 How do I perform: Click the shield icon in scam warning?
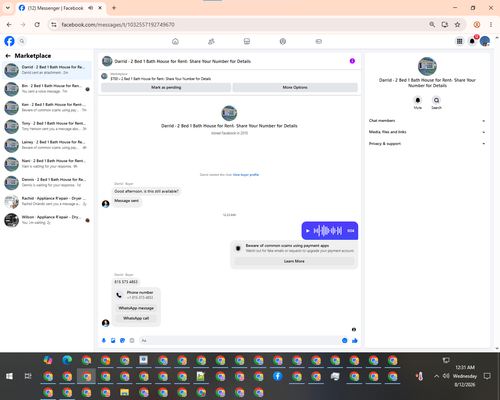point(238,248)
